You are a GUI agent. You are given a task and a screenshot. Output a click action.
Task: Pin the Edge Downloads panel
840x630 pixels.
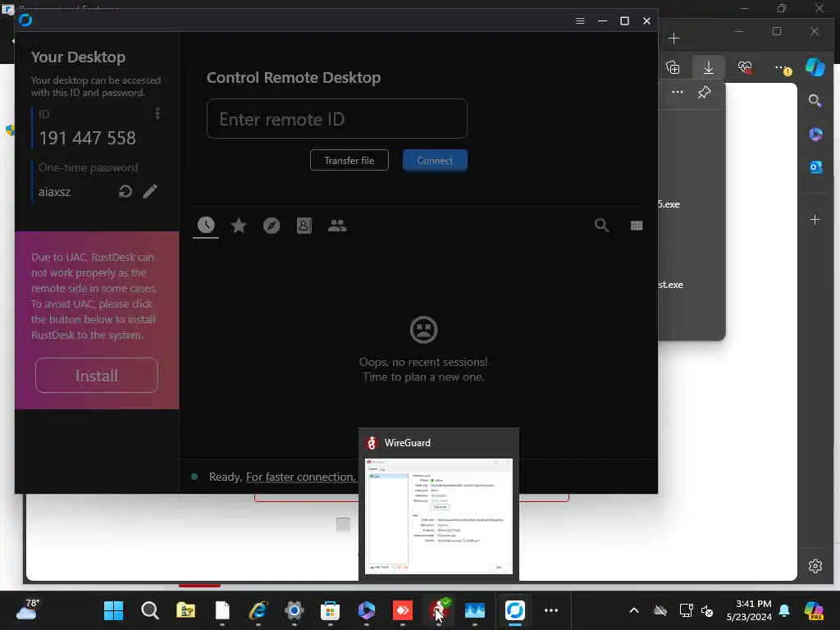(704, 92)
